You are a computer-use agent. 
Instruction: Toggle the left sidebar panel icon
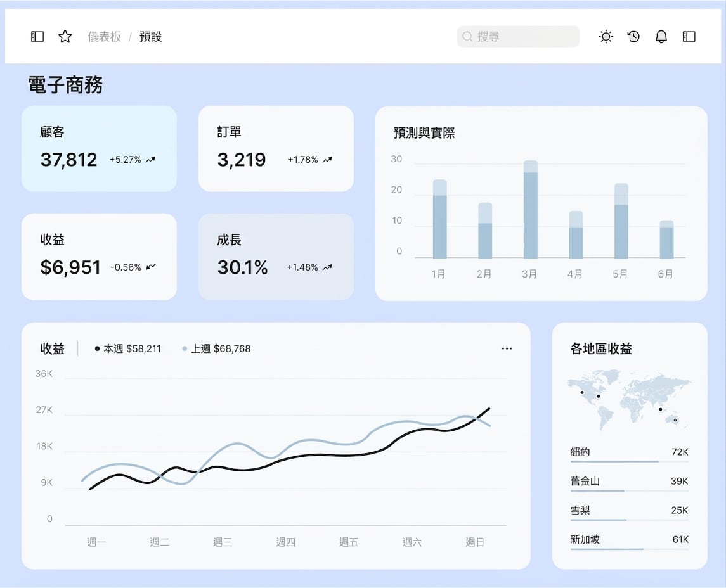coord(37,37)
